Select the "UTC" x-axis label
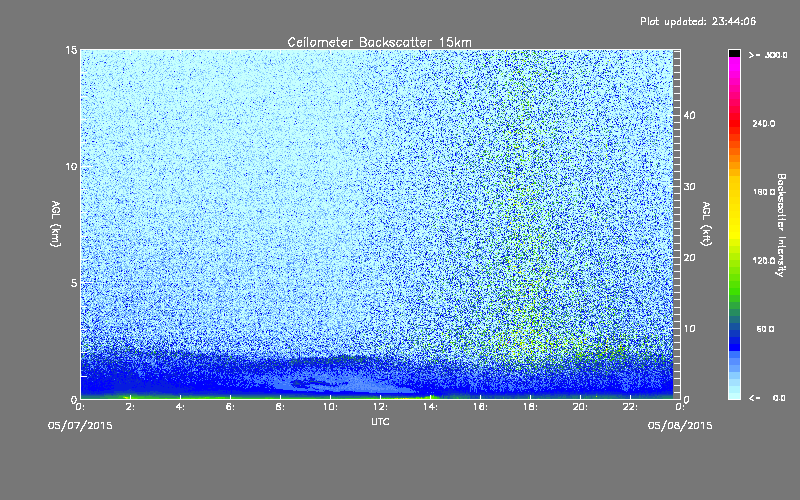Image resolution: width=800 pixels, height=500 pixels. tap(380, 421)
